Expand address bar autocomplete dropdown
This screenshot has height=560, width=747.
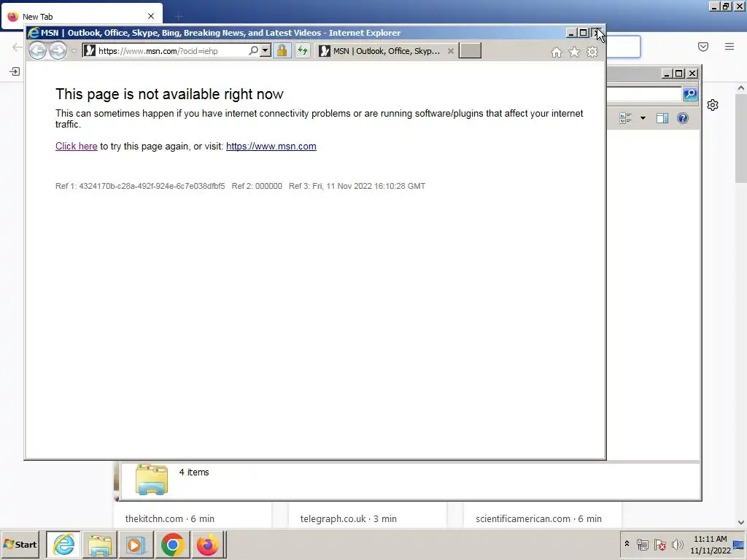click(x=266, y=50)
